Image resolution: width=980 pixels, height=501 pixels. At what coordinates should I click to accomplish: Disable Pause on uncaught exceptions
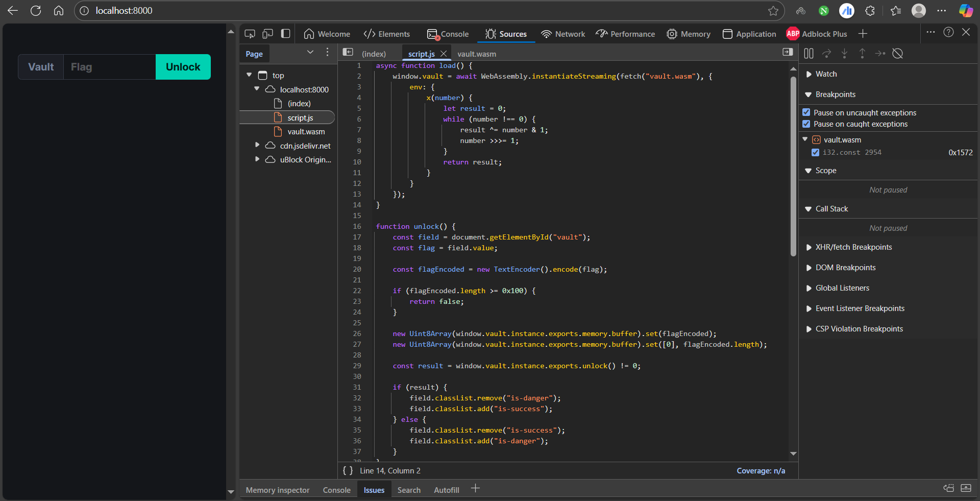tap(806, 112)
